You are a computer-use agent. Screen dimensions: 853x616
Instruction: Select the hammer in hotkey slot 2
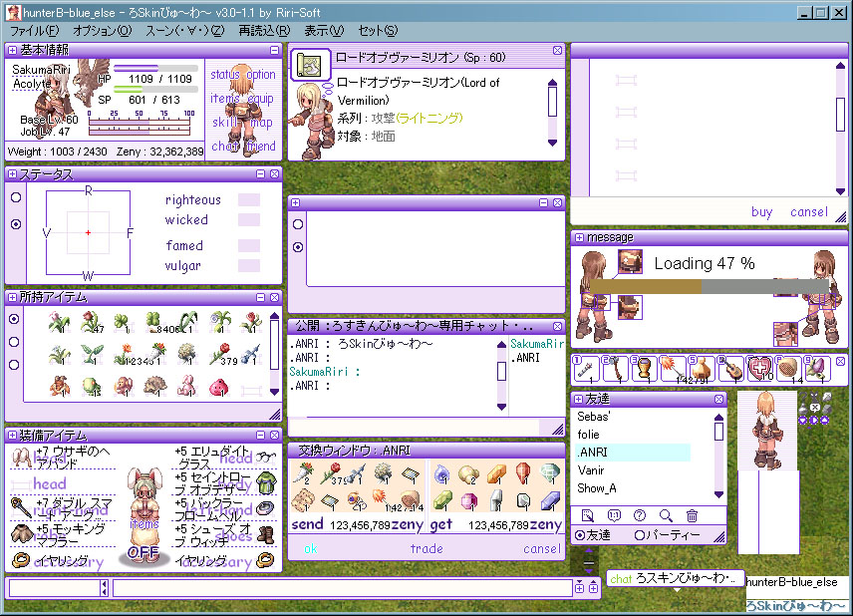[615, 370]
